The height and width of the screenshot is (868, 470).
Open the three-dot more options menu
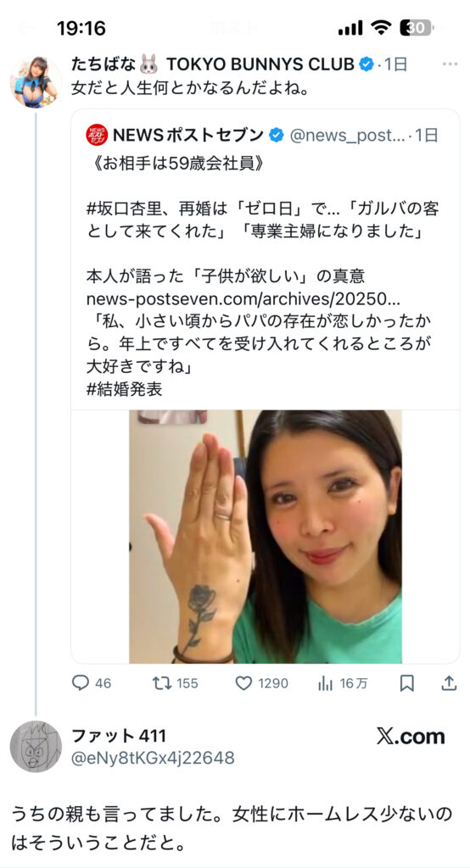tap(450, 64)
